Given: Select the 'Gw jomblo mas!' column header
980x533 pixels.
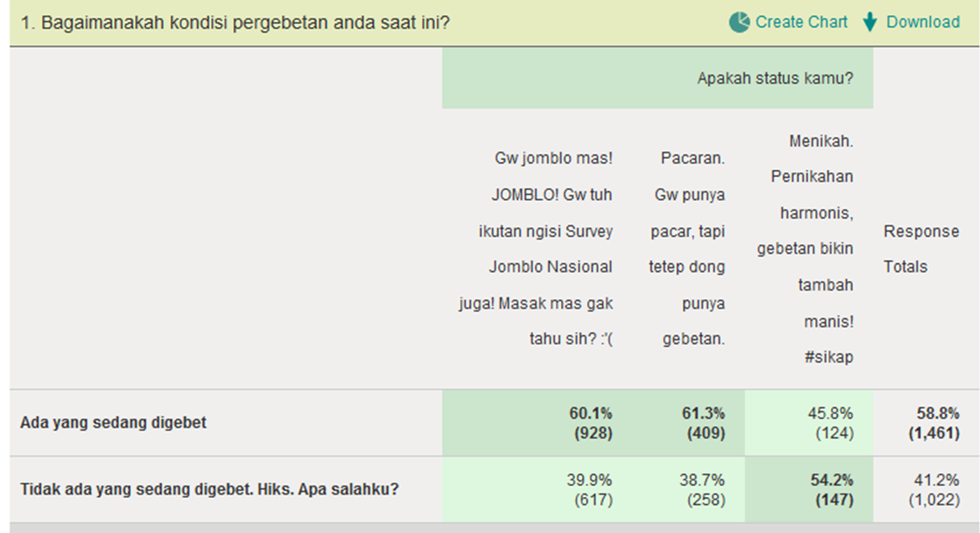Looking at the screenshot, I should 547,249.
